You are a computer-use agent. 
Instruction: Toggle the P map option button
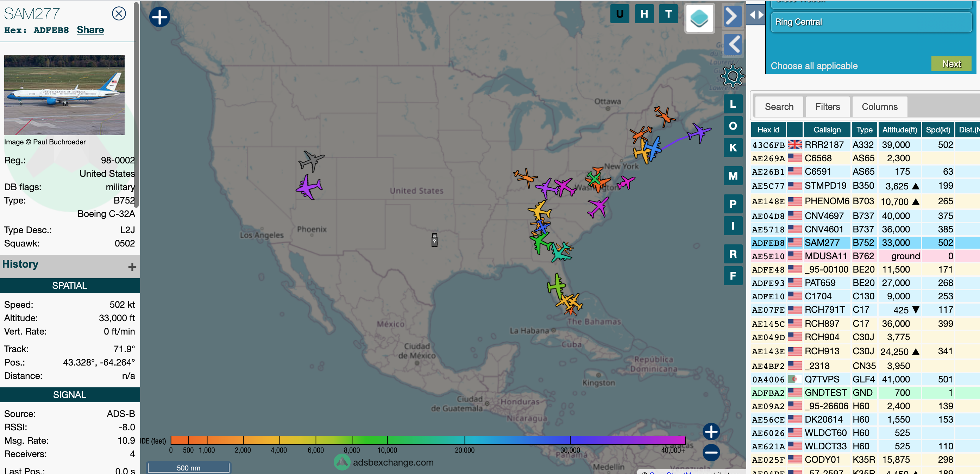click(733, 204)
